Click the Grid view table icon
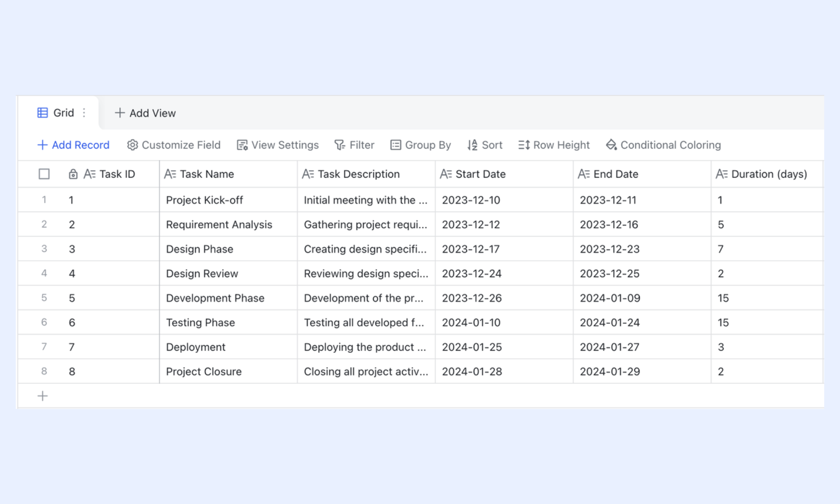Image resolution: width=840 pixels, height=504 pixels. click(x=42, y=113)
